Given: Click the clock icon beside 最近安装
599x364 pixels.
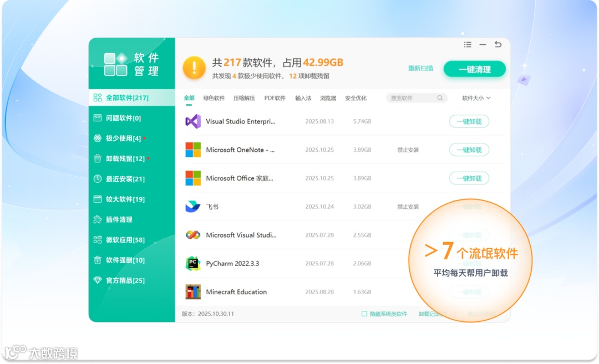Looking at the screenshot, I should [98, 178].
